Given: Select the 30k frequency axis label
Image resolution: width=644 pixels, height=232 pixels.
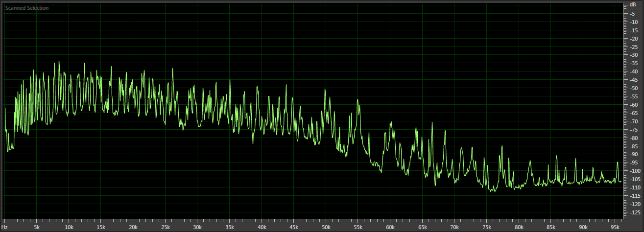Looking at the screenshot, I should (x=197, y=228).
